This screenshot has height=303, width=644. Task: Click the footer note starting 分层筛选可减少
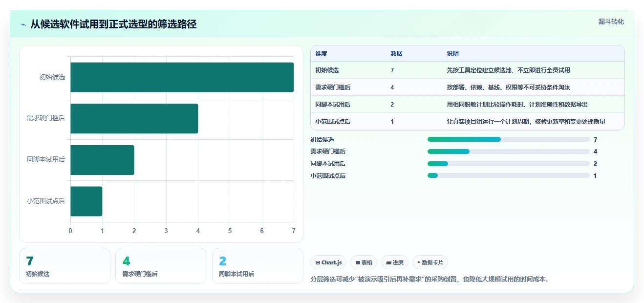click(430, 280)
